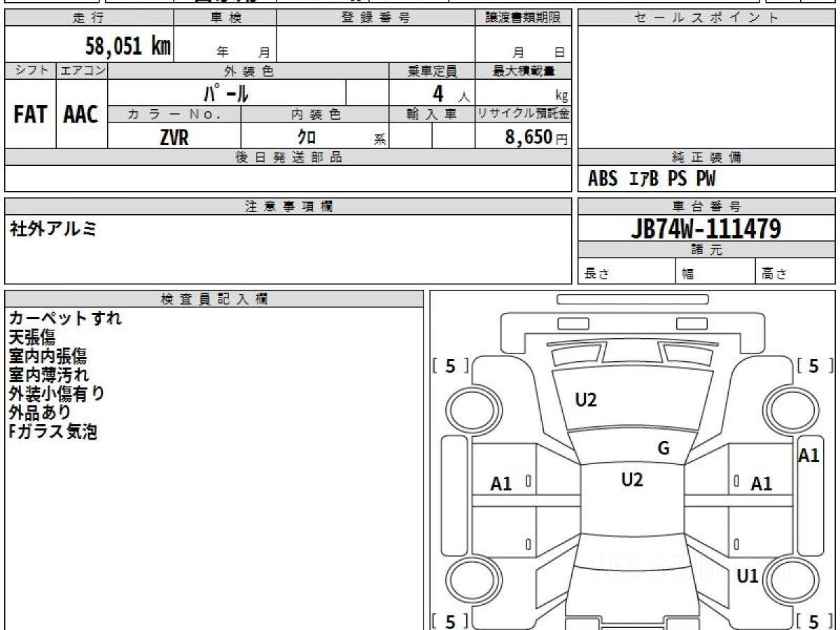Select the inspector note 室内薄汚れ
840x630 pixels.
click(49, 375)
